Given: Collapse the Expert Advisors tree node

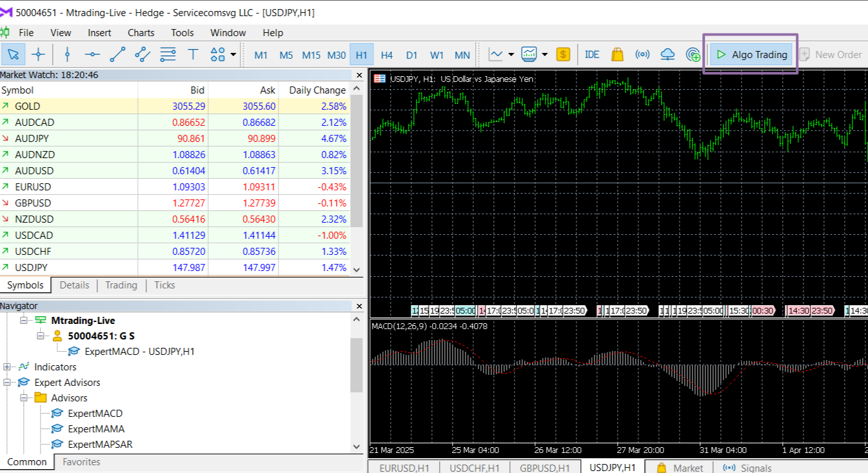Looking at the screenshot, I should (7, 382).
